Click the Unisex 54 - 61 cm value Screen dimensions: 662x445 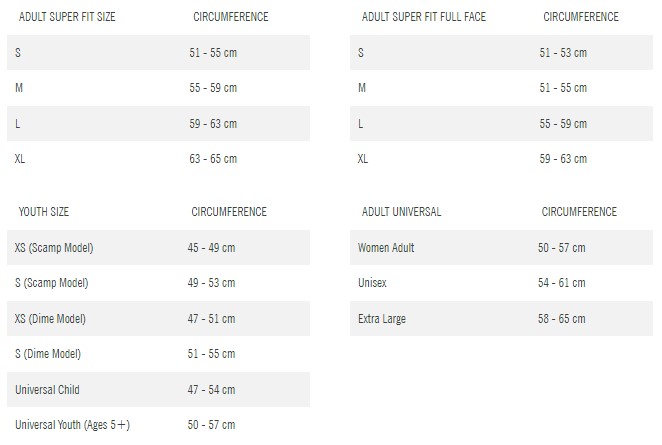tap(561, 283)
